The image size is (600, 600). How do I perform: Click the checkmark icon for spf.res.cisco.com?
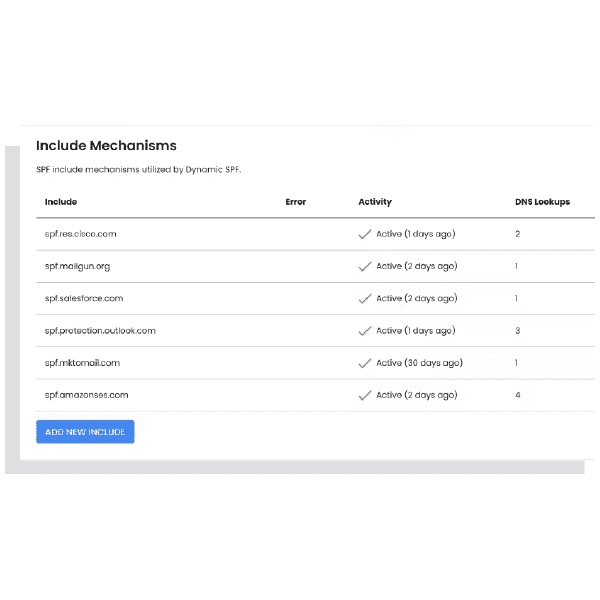(x=365, y=234)
